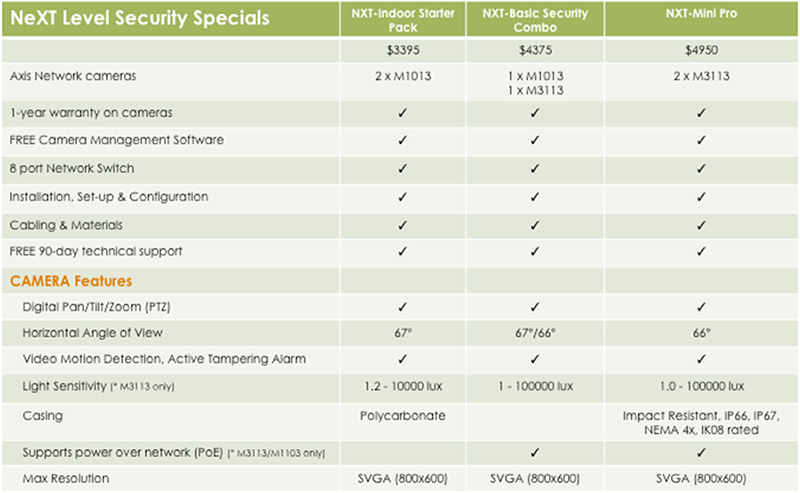Click the Polycarbonate casing cell
Viewport: 800px width, 493px height.
pos(403,416)
